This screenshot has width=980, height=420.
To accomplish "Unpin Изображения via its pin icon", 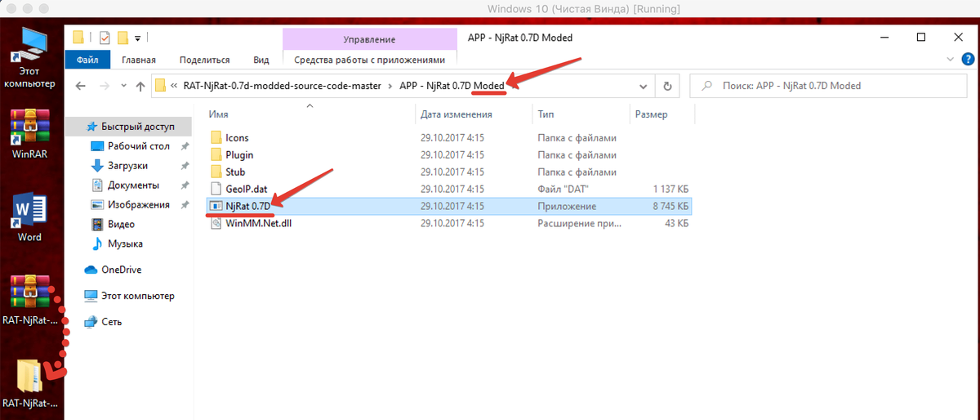I will click(185, 205).
